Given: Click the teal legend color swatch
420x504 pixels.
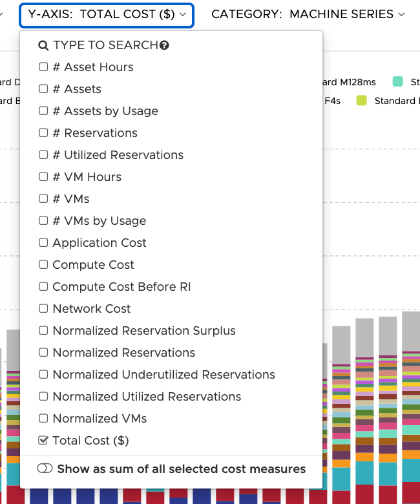Looking at the screenshot, I should pyautogui.click(x=398, y=81).
